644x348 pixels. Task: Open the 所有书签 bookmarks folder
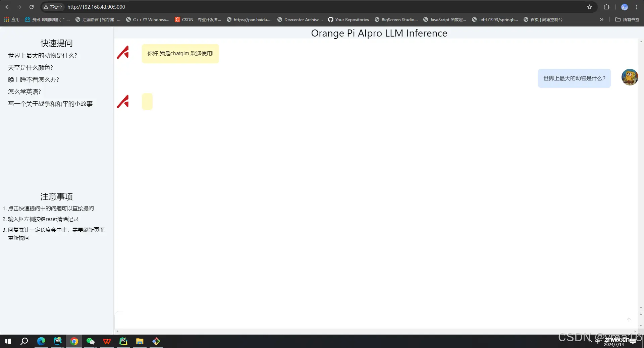click(x=627, y=19)
